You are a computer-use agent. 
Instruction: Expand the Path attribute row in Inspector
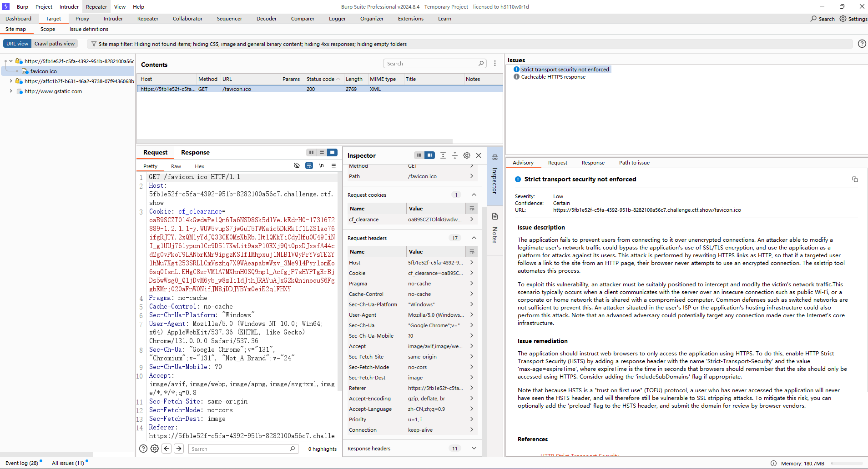[x=471, y=176]
